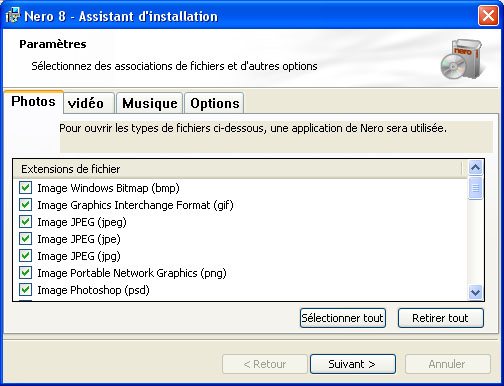The height and width of the screenshot is (386, 504).
Task: Click the Retirer tout button
Action: [440, 318]
